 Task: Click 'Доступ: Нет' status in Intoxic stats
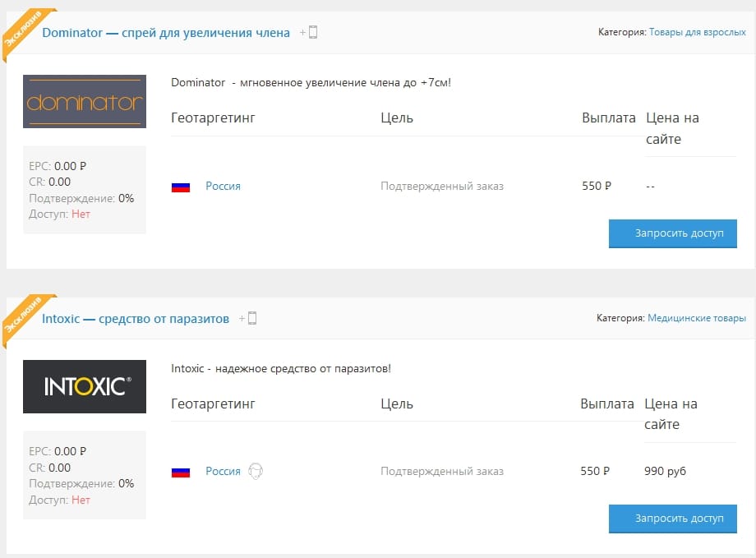coord(59,500)
